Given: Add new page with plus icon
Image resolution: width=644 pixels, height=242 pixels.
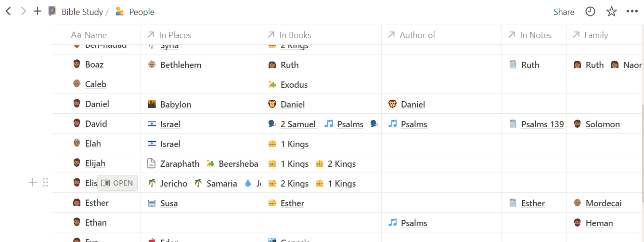Looking at the screenshot, I should pyautogui.click(x=38, y=11).
